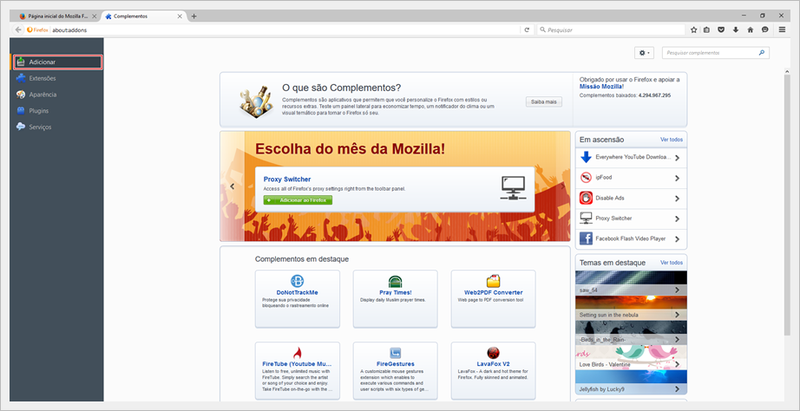This screenshot has height=411, width=800.
Task: Switch to the Complementos tab
Action: pos(144,16)
